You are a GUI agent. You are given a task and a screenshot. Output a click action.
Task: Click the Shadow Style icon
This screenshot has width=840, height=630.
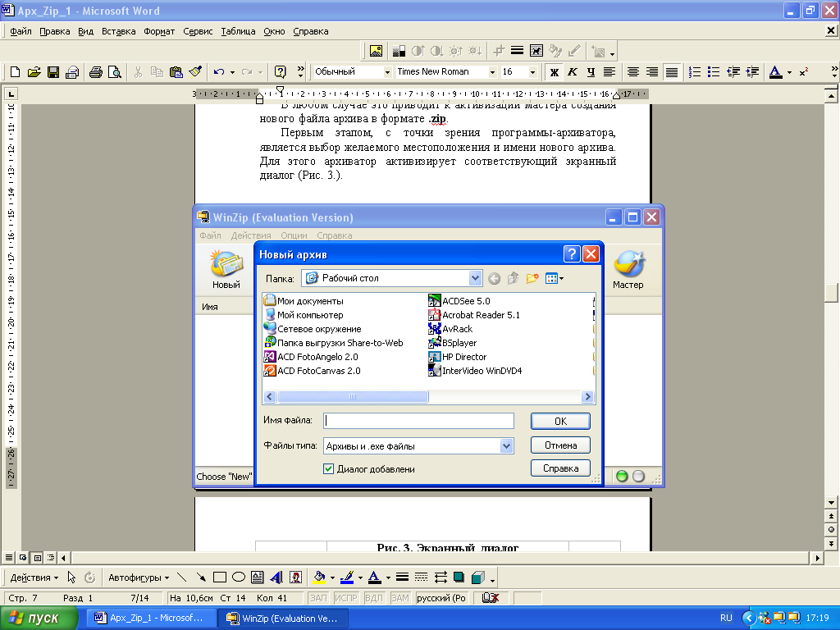(x=459, y=577)
